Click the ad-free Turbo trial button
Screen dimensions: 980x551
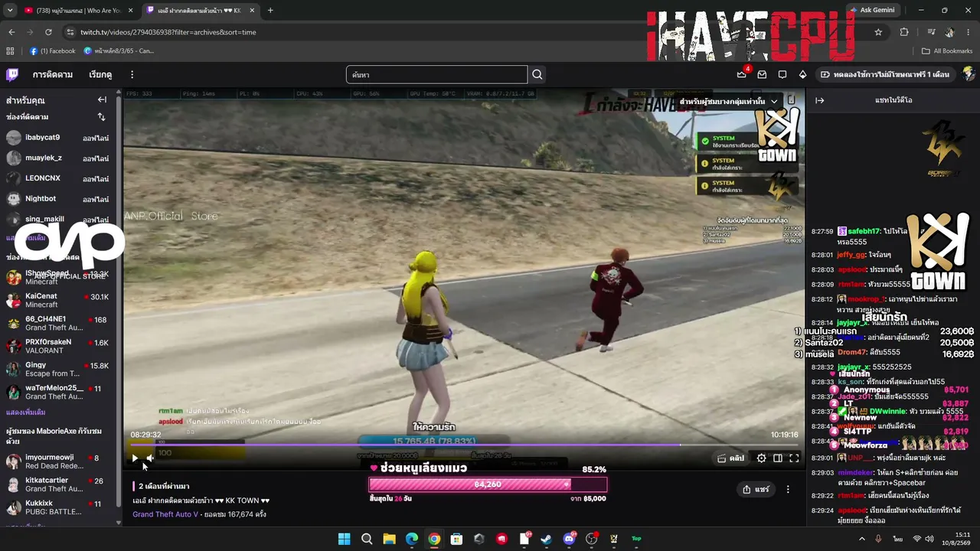point(884,74)
